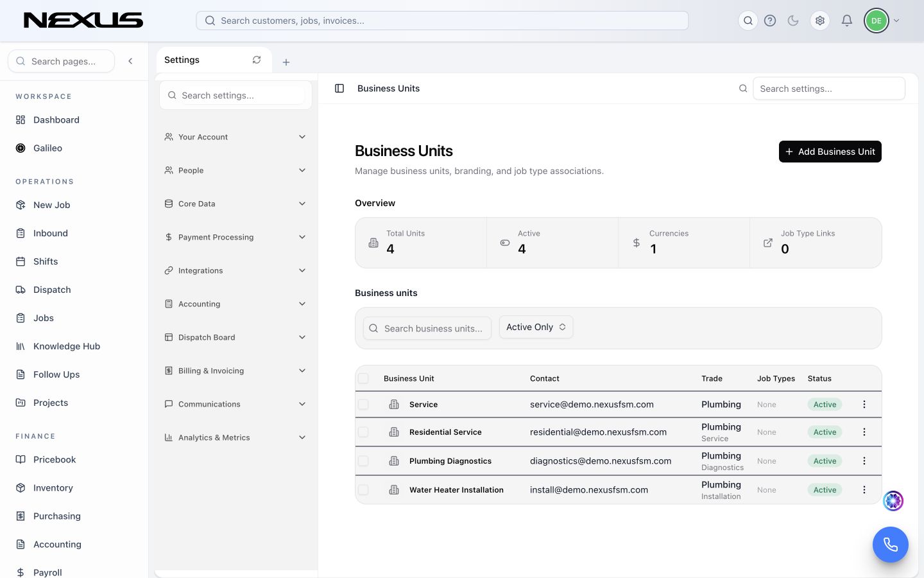Screen dimensions: 924x578
Task: Click the Nexus logo
Action: coord(83,21)
